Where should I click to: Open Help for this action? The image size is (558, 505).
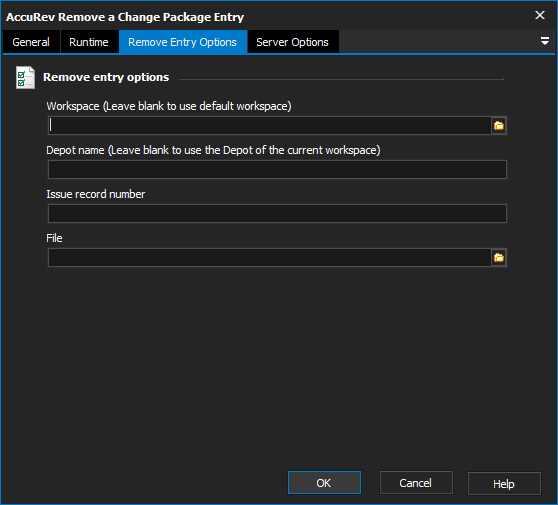[x=504, y=484]
